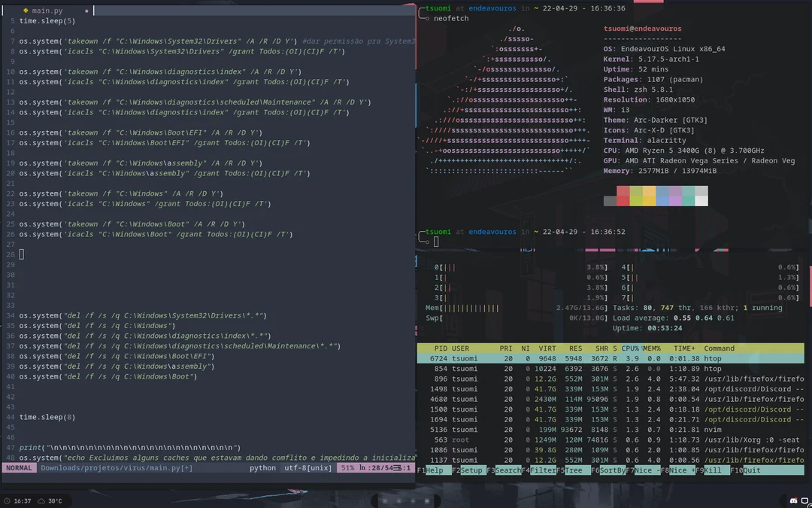The image size is (812, 508).
Task: Click the CPU% column header to invert sorting
Action: [x=632, y=348]
